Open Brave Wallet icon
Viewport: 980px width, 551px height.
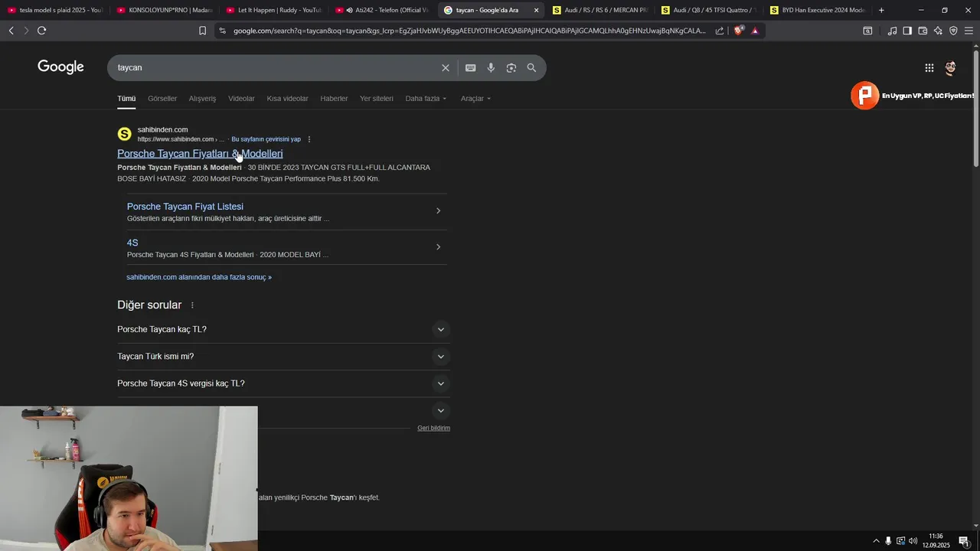[x=923, y=31]
